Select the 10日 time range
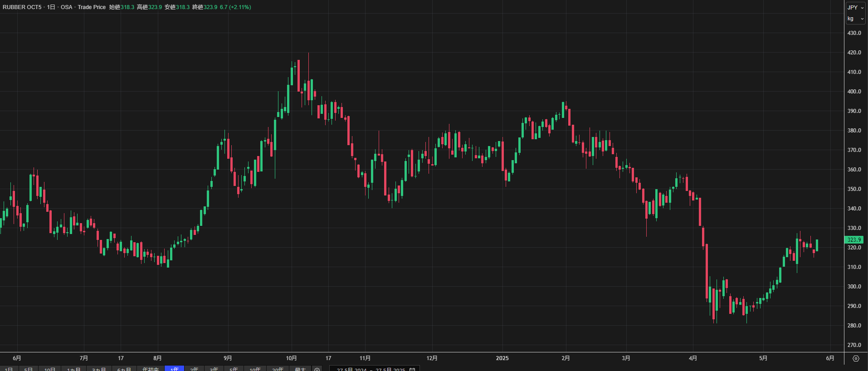 [x=49, y=369]
